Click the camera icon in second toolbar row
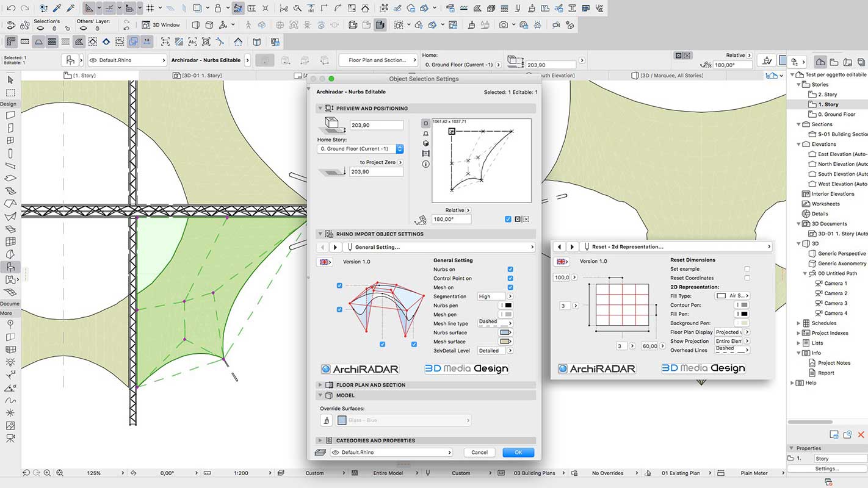This screenshot has width=868, height=488. coord(504,25)
